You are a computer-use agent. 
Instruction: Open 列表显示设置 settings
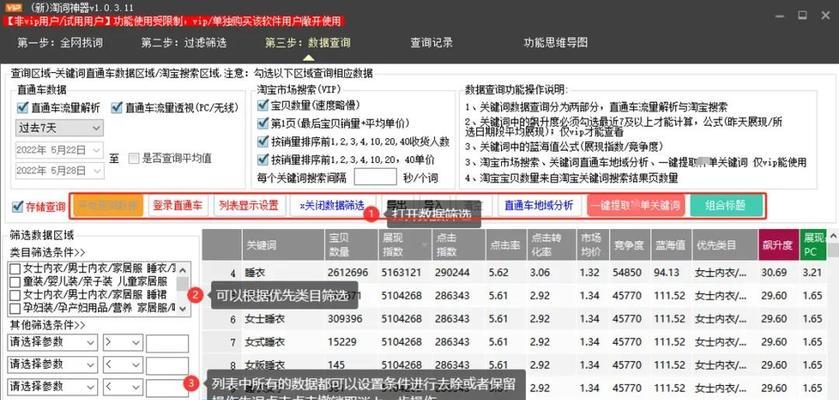[249, 205]
